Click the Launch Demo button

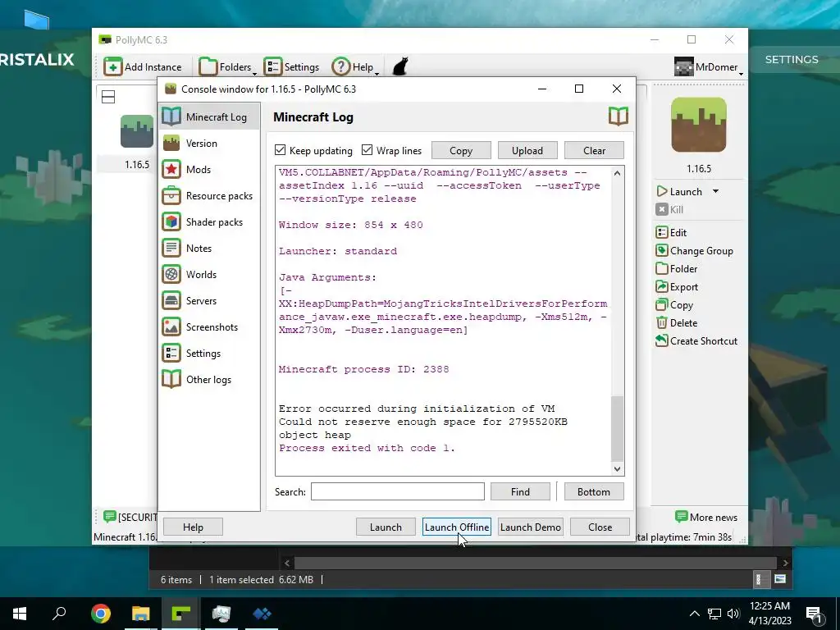[x=531, y=527]
